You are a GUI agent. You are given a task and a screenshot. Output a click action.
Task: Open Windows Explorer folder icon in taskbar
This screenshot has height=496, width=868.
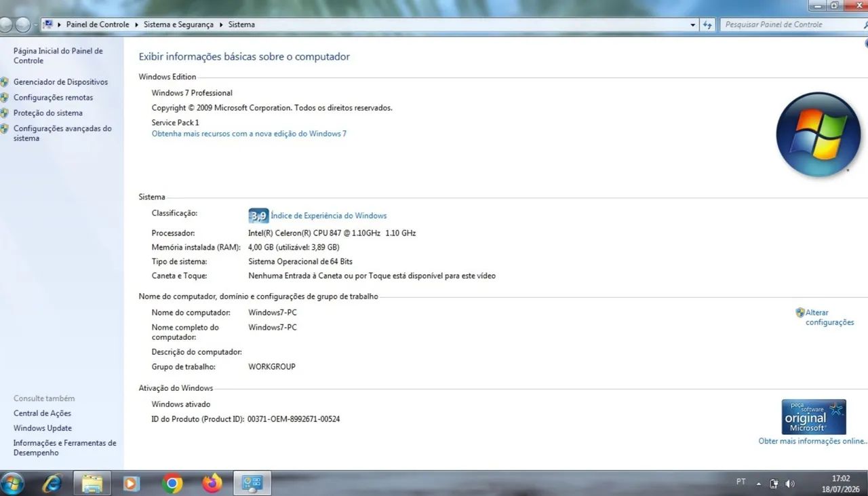tap(92, 483)
